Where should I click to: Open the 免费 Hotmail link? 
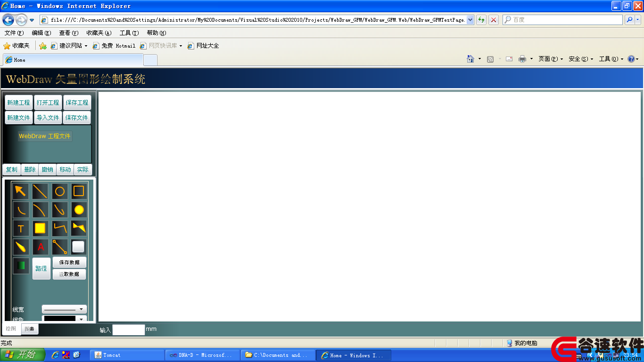(114, 46)
